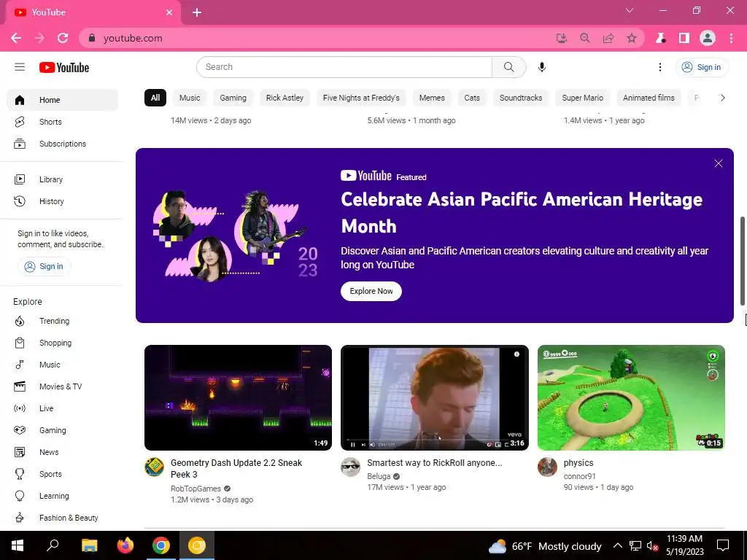Open Trending under Explore
Viewport: 747px width, 560px height.
(x=62, y=321)
